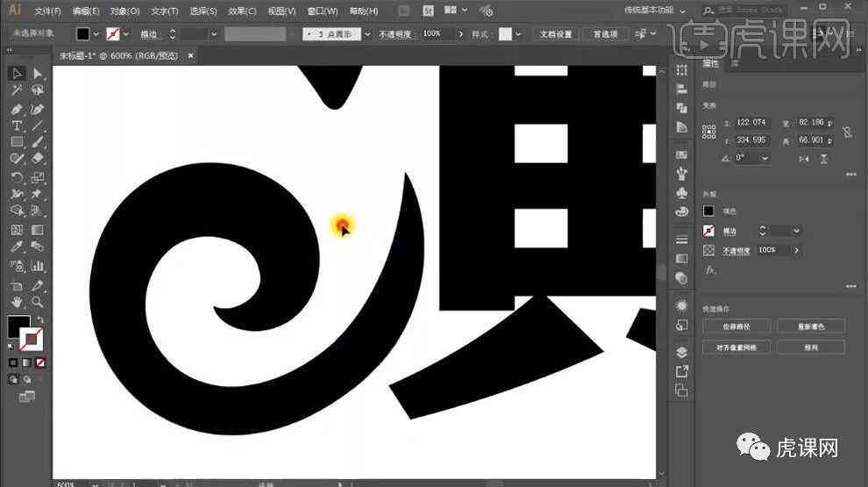Expand opacity slider arrow in control bar
868x487 pixels.
click(460, 34)
